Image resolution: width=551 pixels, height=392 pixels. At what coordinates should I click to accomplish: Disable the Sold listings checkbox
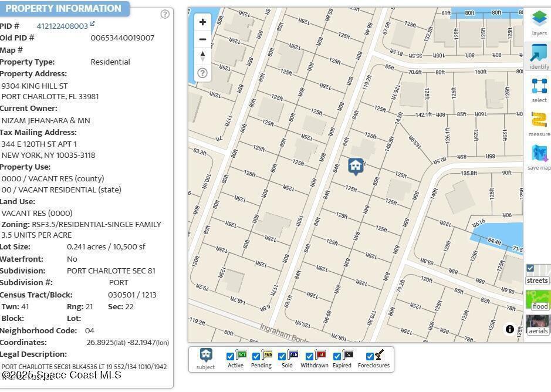point(282,356)
